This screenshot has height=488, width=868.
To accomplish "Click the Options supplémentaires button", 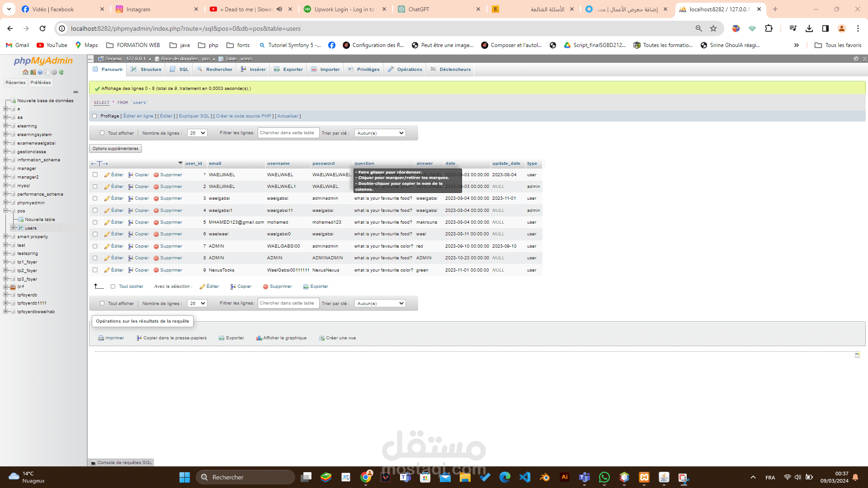I will [115, 149].
